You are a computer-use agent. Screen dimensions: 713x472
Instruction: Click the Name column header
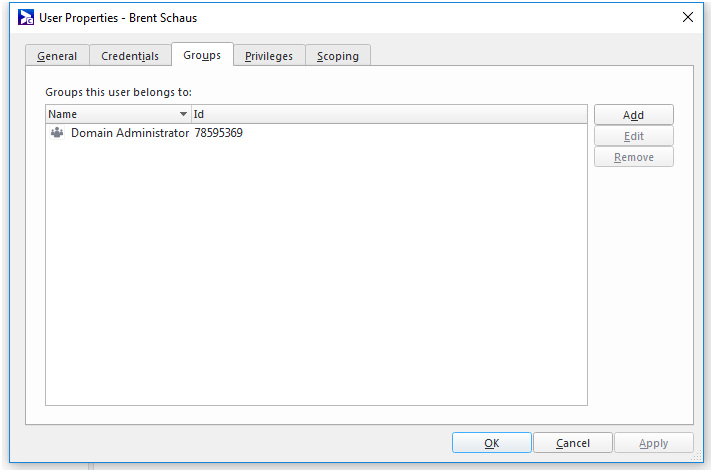pyautogui.click(x=110, y=114)
